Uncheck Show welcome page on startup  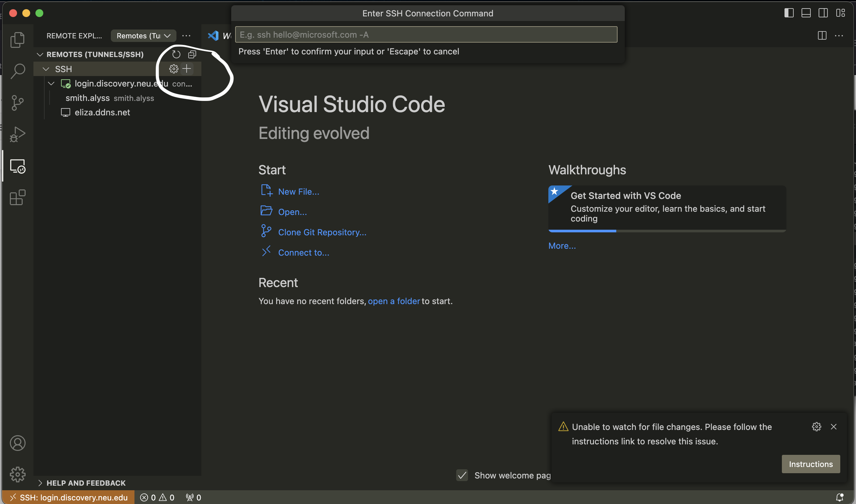pyautogui.click(x=462, y=475)
